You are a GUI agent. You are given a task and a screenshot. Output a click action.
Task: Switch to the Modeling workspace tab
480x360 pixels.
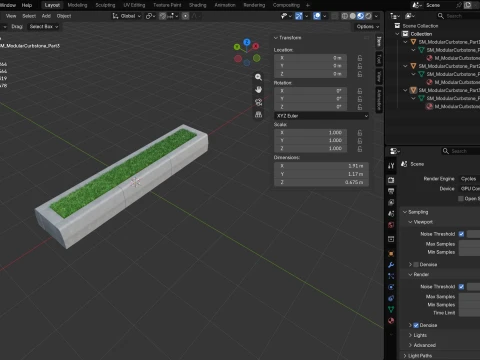pos(77,5)
